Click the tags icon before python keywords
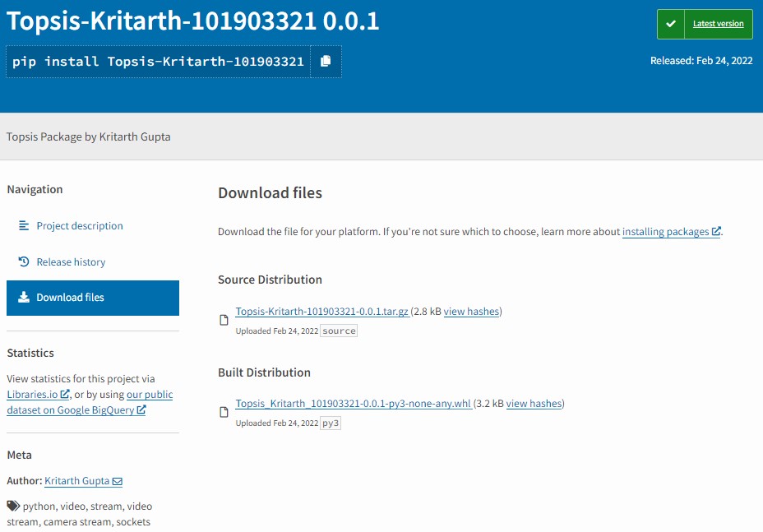763x532 pixels. tap(13, 505)
